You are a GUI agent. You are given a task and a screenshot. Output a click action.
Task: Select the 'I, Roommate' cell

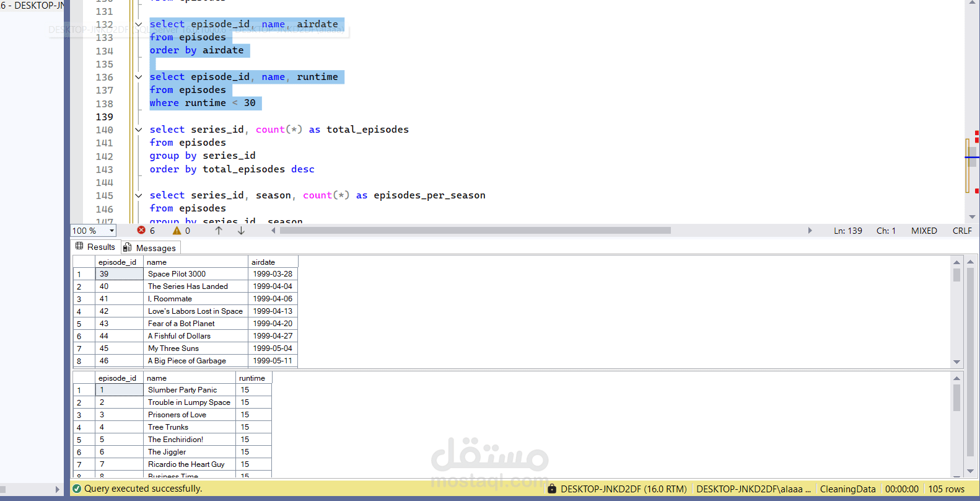[x=196, y=299]
